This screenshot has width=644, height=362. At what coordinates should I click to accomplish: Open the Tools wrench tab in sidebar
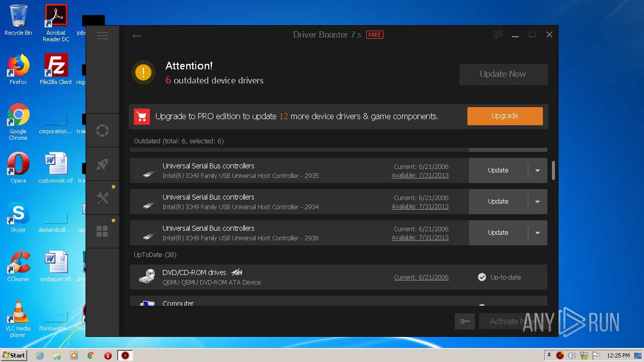click(103, 198)
